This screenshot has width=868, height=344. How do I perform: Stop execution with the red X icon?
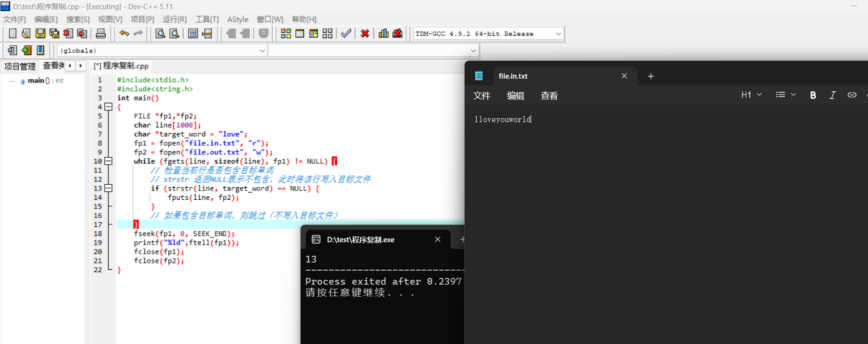[x=365, y=33]
